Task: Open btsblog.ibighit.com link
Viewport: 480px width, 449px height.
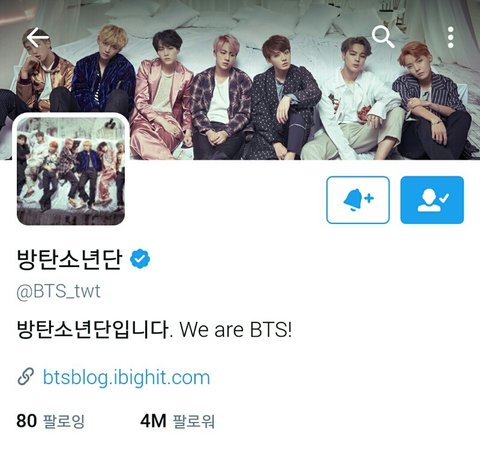Action: pos(127,378)
